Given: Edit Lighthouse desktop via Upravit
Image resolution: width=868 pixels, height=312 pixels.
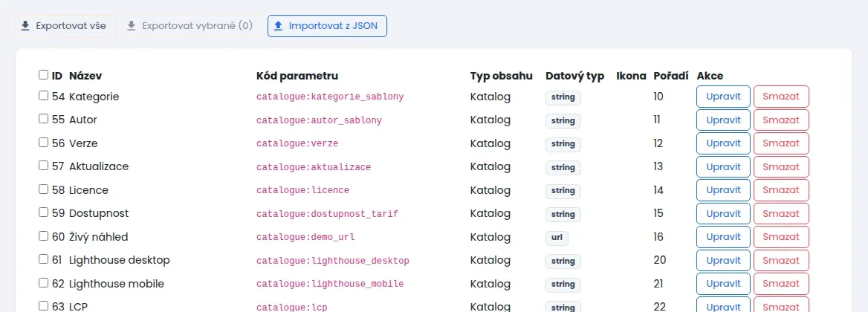Looking at the screenshot, I should (723, 261).
